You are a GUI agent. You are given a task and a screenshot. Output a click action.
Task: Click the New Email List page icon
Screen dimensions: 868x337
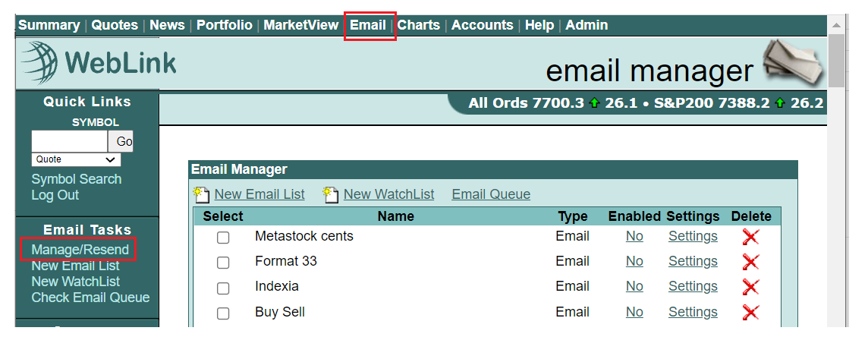201,195
